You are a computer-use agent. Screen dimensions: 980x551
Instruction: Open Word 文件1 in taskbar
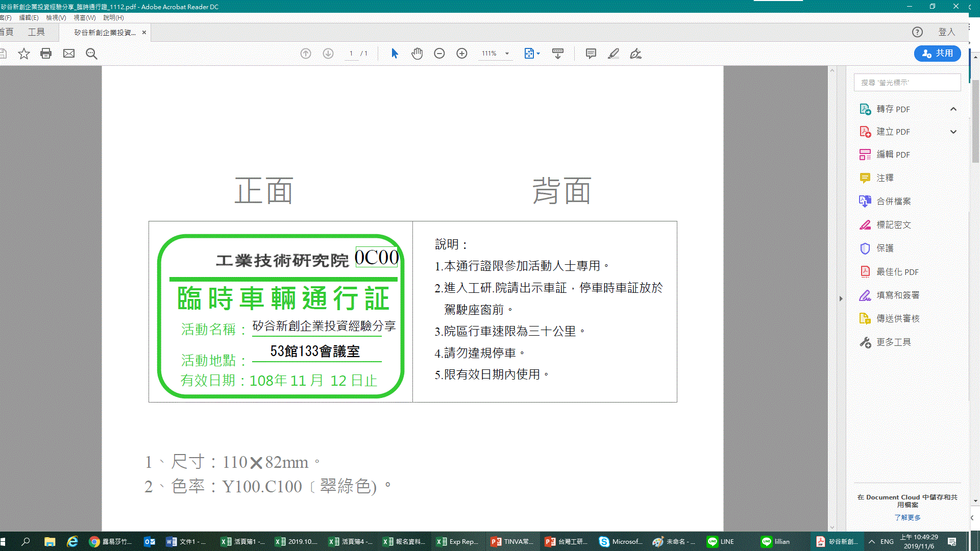pyautogui.click(x=187, y=541)
